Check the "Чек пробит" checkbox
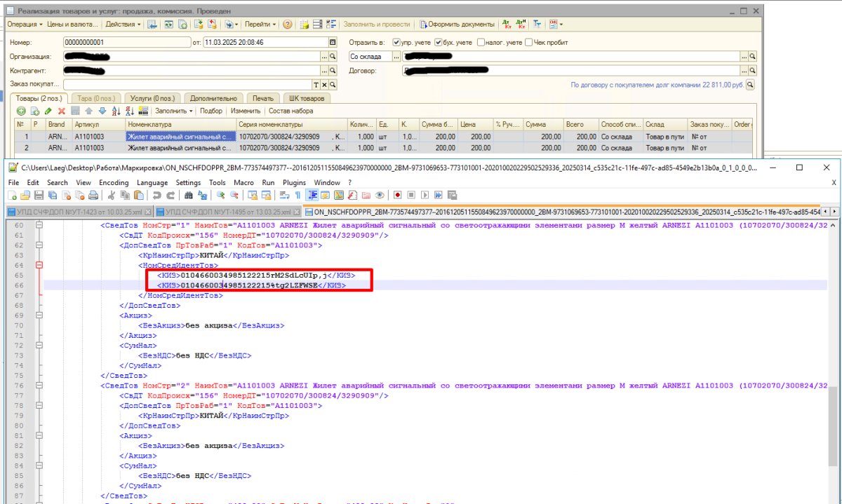 [x=528, y=42]
